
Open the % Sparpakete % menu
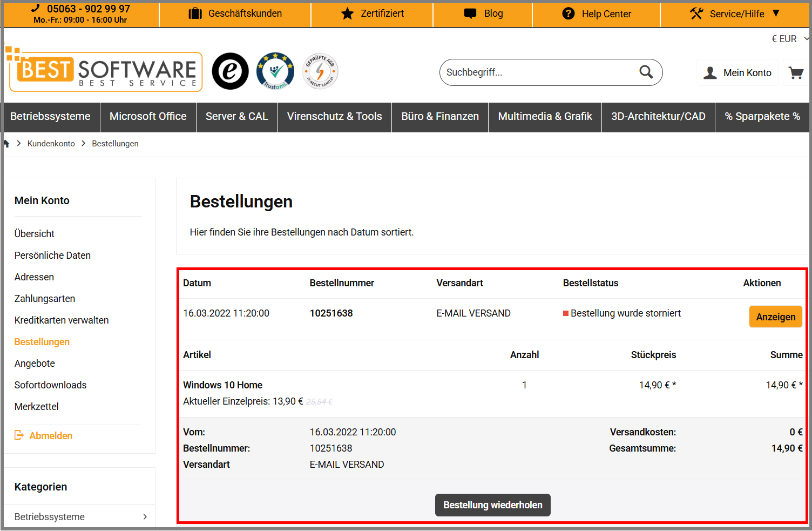[762, 117]
